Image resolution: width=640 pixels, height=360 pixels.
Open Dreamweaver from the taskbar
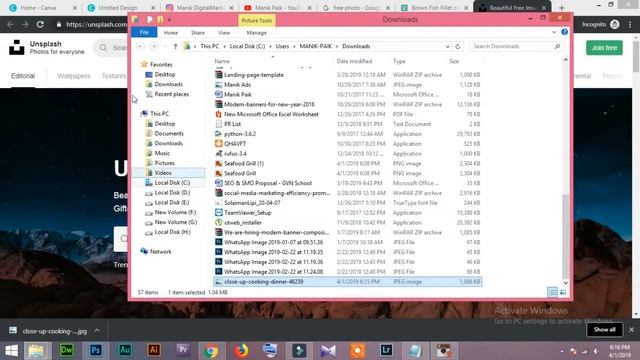(x=67, y=351)
